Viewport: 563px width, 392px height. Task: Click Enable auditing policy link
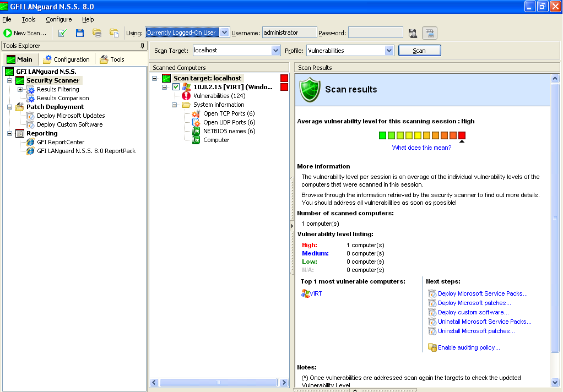tap(469, 347)
